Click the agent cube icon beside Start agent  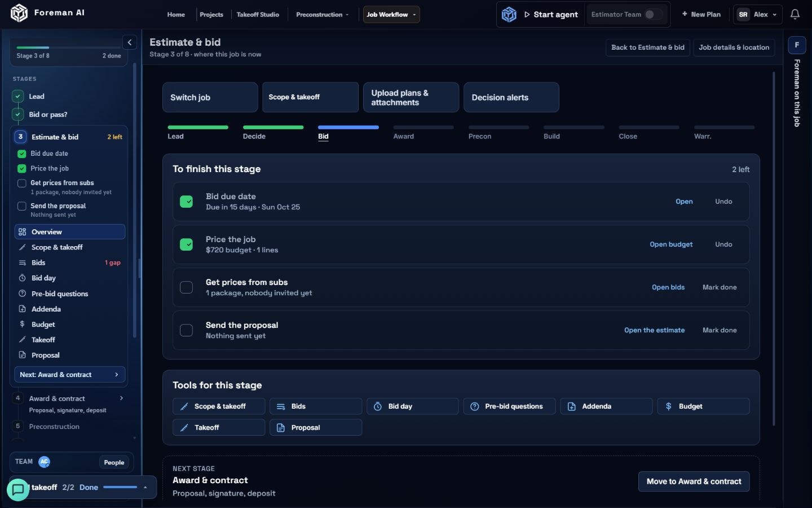click(x=509, y=15)
